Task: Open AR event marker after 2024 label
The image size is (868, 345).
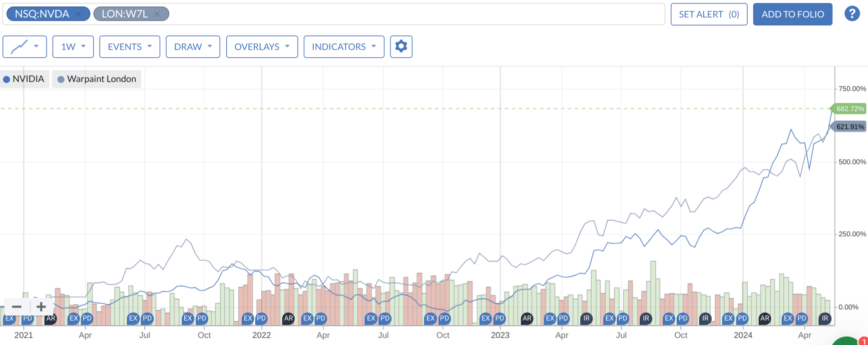Action: 765,318
